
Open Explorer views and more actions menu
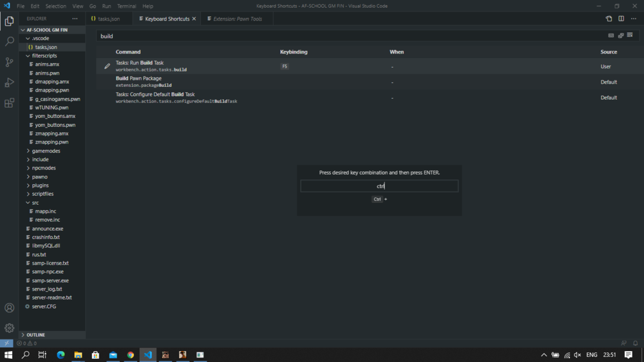75,19
